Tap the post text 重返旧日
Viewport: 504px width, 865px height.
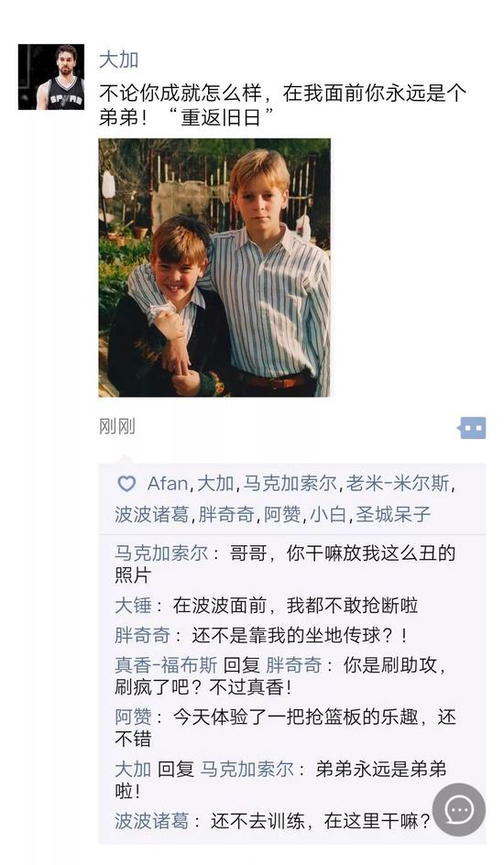(x=221, y=117)
